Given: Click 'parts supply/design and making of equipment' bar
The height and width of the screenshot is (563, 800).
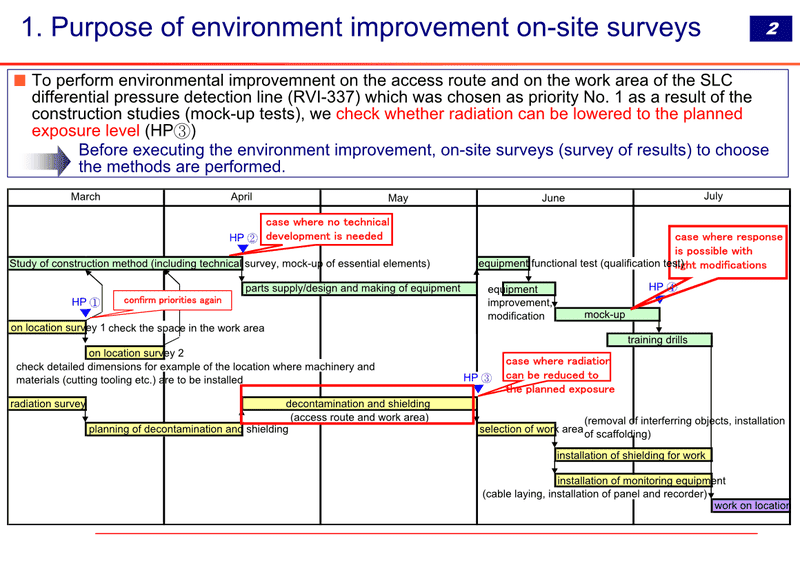Looking at the screenshot, I should coord(359,288).
